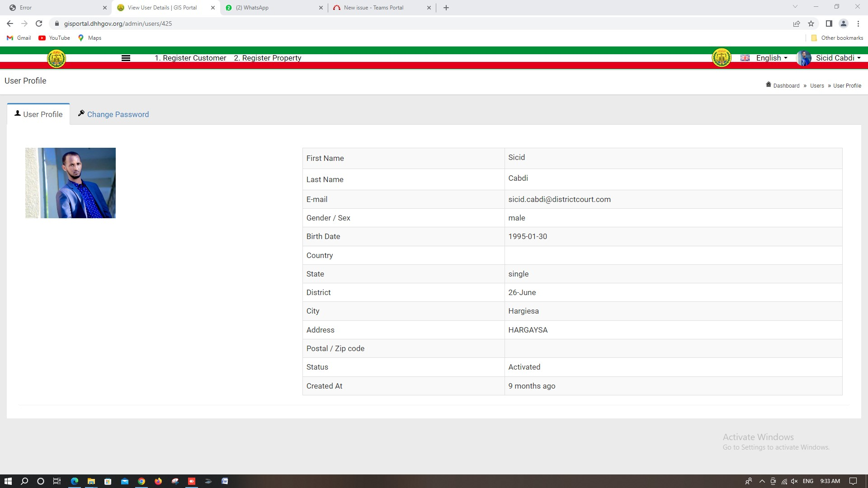Click the key icon beside Change Password
Screen dimensions: 868x488
click(81, 113)
